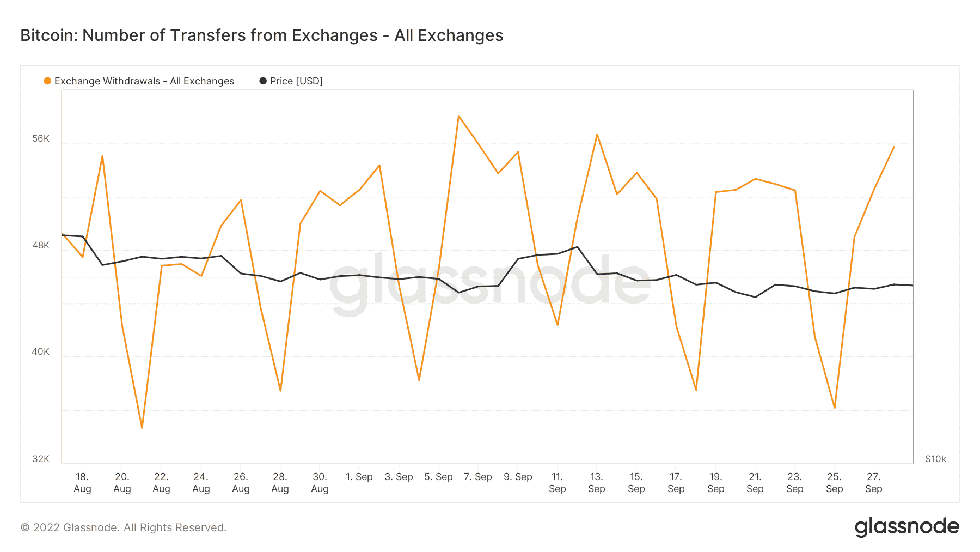
Task: Click the 13. Sep date label
Action: point(597,483)
